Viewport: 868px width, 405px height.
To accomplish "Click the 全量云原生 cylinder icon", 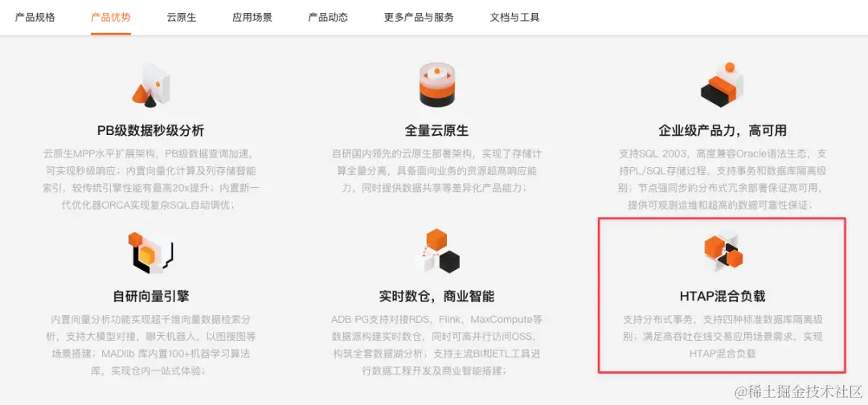I will pyautogui.click(x=436, y=84).
